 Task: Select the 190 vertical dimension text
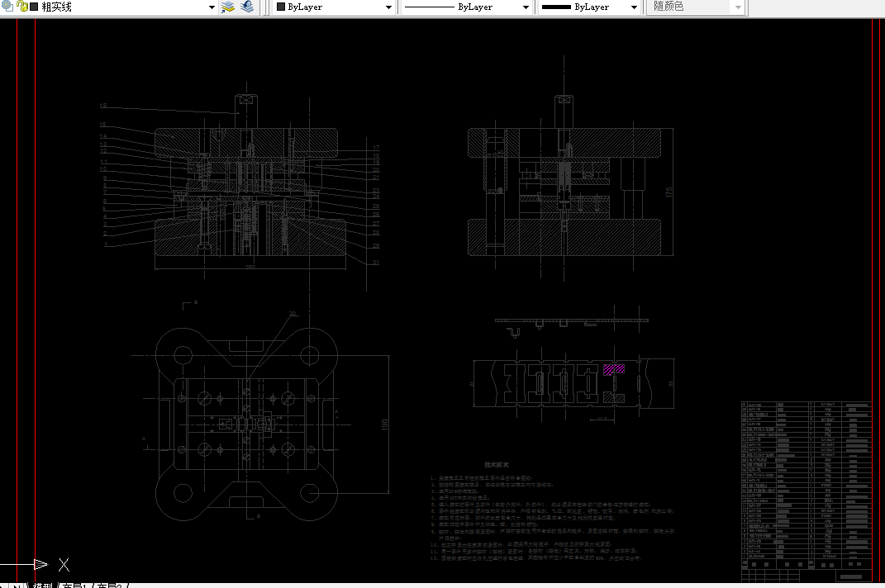[x=385, y=424]
